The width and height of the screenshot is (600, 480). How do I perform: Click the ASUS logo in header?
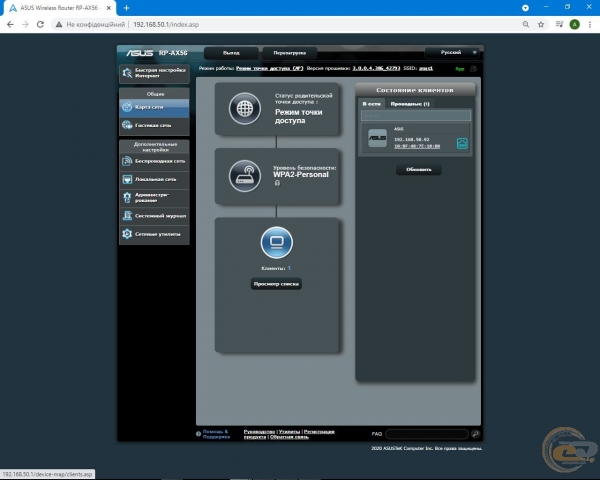140,53
